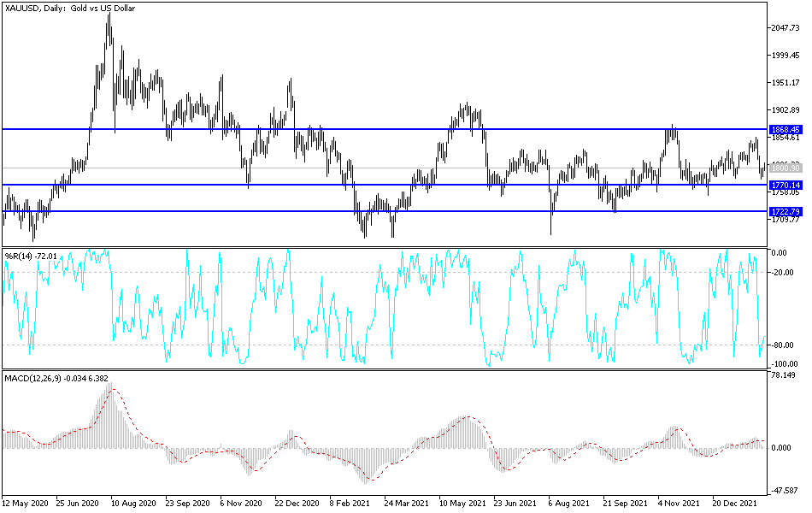812x513 pixels.
Task: Click the 20 Dec 2021 date marker
Action: pos(735,503)
